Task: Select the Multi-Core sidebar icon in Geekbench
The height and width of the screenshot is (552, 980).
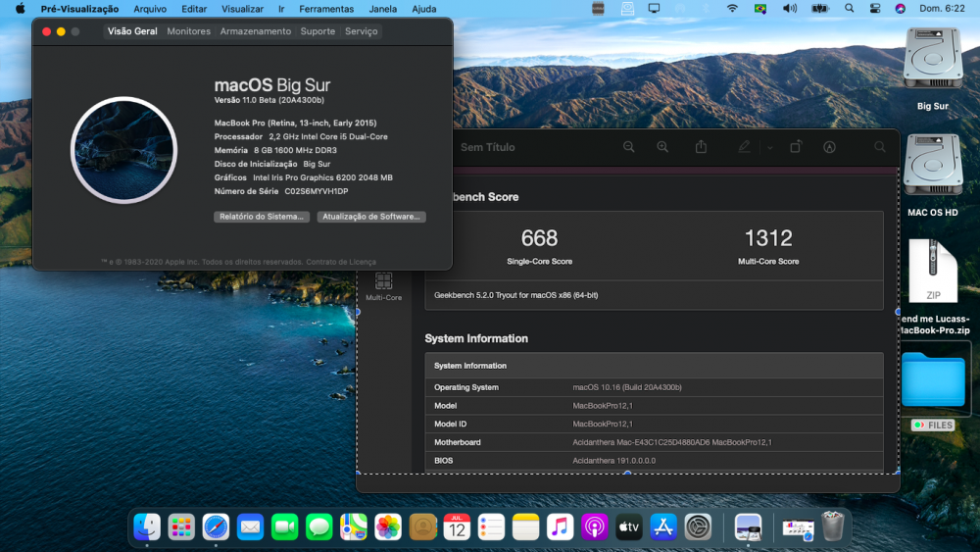Action: coord(384,287)
